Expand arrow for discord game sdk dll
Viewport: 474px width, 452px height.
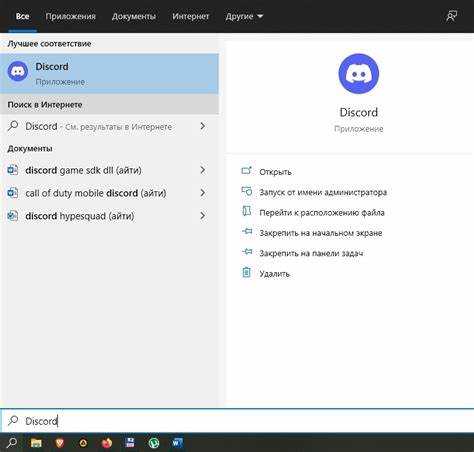[x=202, y=170]
